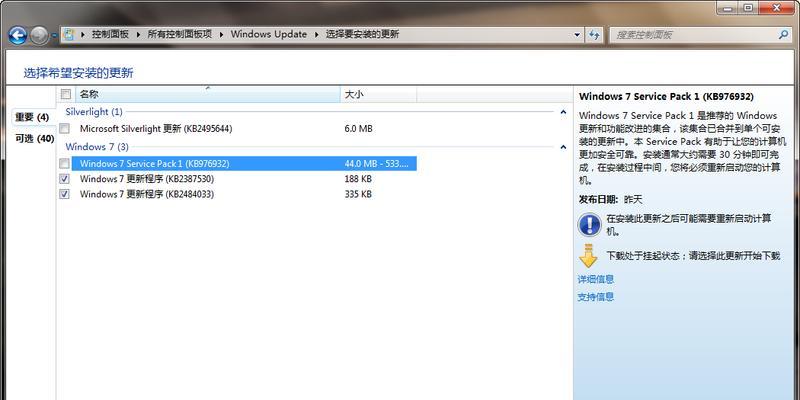
Task: Click the yellow download arrow icon
Action: (x=588, y=256)
